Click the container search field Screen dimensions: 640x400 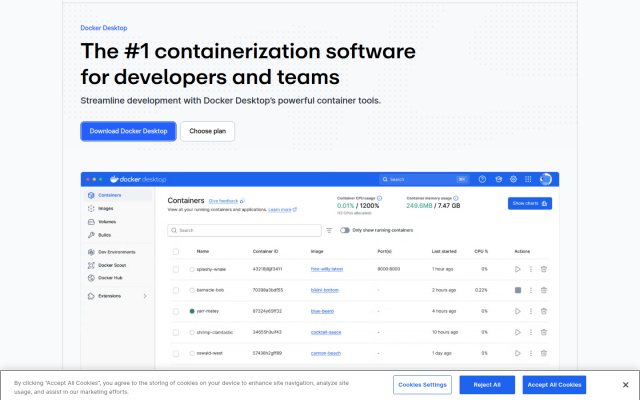(244, 230)
